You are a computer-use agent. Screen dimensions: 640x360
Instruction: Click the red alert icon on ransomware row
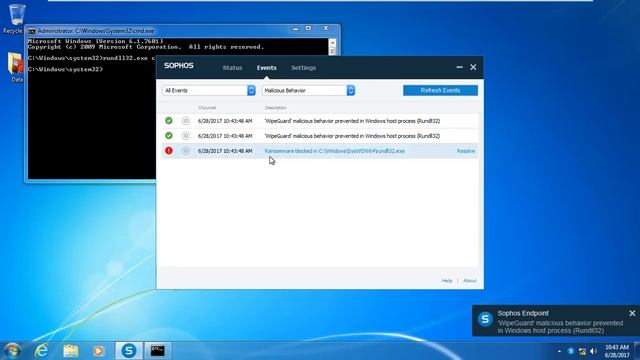click(x=169, y=151)
